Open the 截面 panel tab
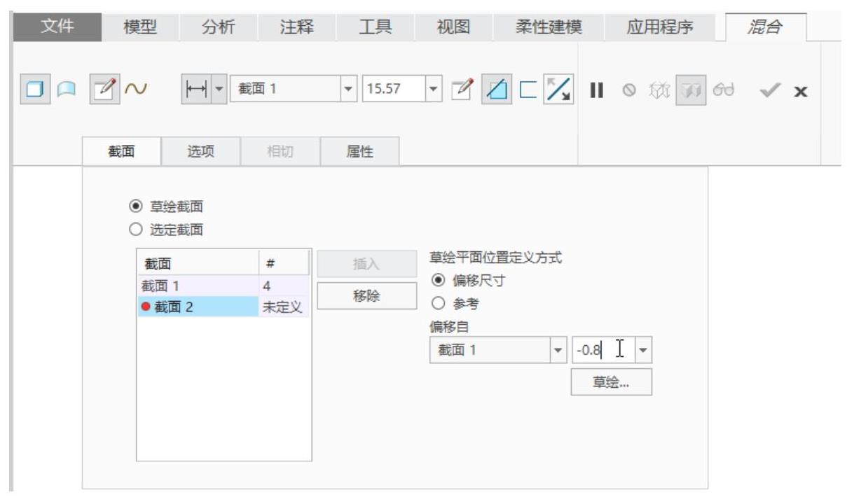The image size is (854, 504). tap(123, 153)
